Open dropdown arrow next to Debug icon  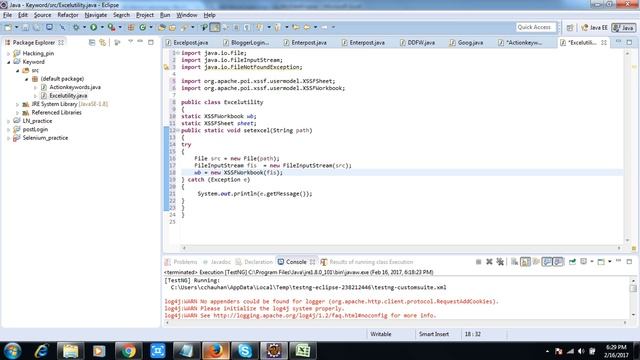[x=84, y=27]
